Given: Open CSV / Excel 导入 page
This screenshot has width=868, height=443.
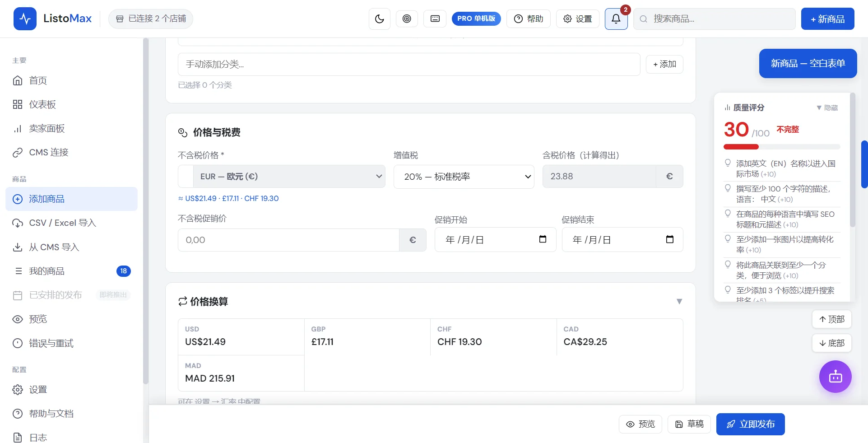Looking at the screenshot, I should (x=71, y=223).
